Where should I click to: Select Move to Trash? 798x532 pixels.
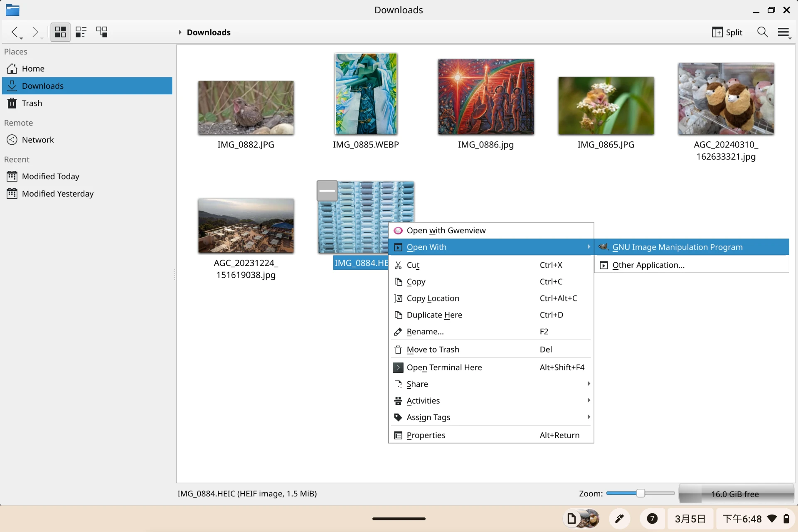[433, 350]
